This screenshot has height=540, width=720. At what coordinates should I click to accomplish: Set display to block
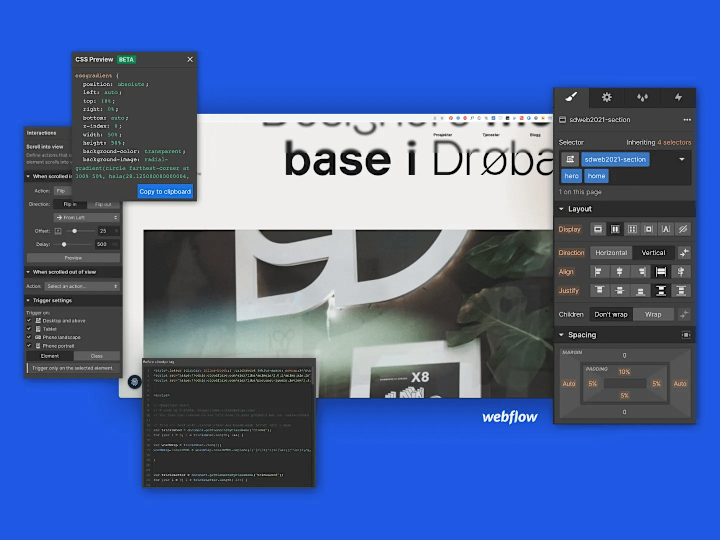coord(598,229)
